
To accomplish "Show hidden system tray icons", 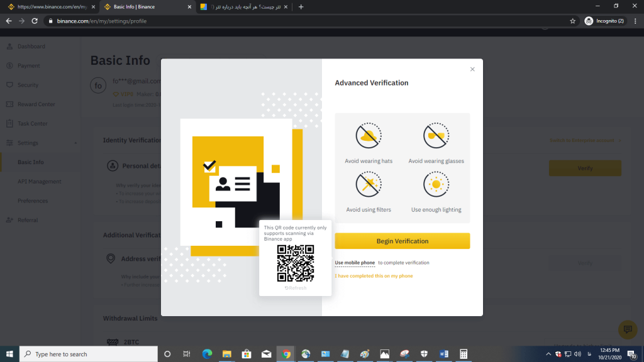I will 548,354.
